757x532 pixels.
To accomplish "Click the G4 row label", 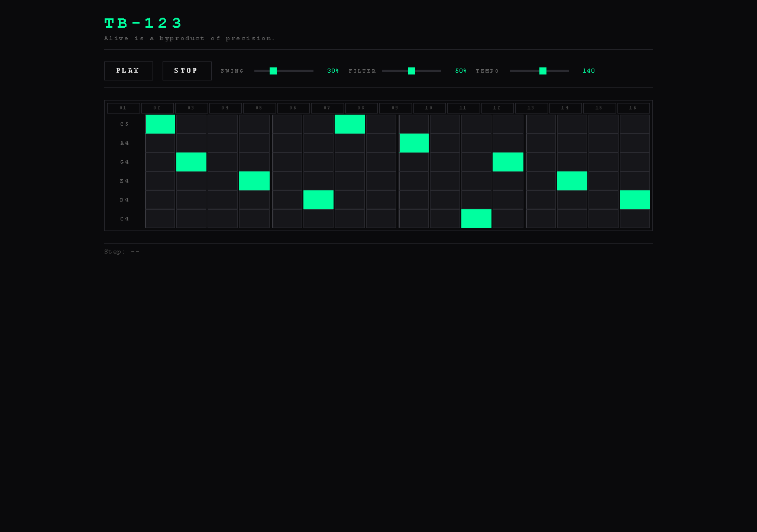I will click(x=125, y=162).
